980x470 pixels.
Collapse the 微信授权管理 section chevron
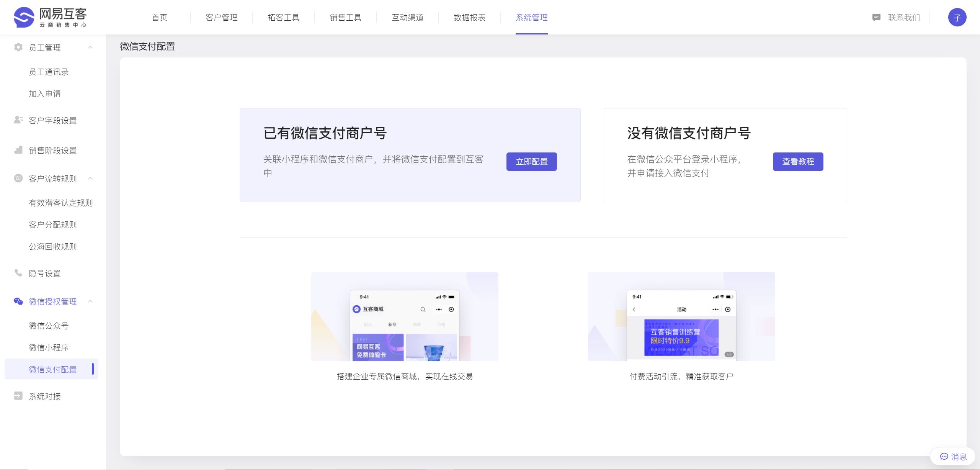point(90,301)
